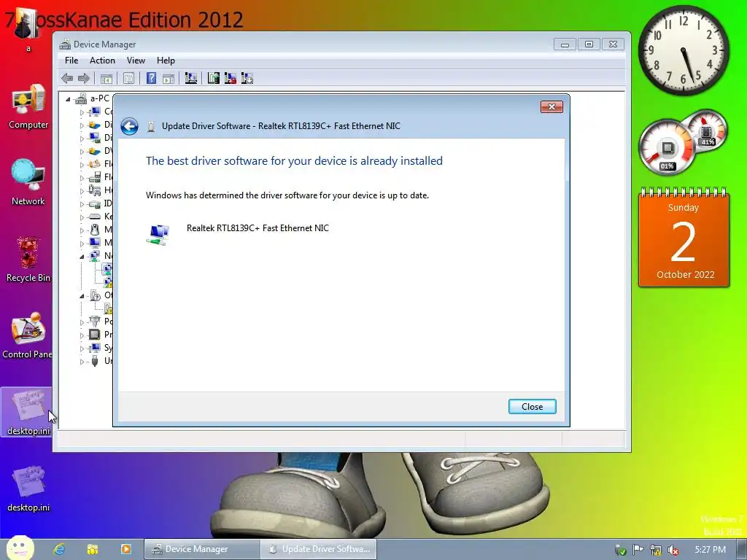The width and height of the screenshot is (747, 560).
Task: Click the Safely Remove Hardware tray icon
Action: point(620,550)
